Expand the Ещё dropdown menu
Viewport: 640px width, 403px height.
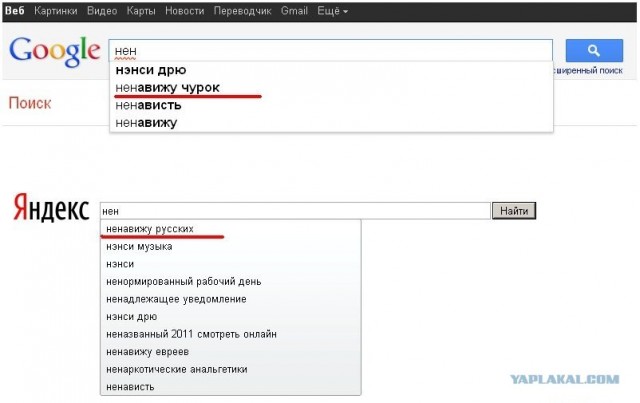333,11
